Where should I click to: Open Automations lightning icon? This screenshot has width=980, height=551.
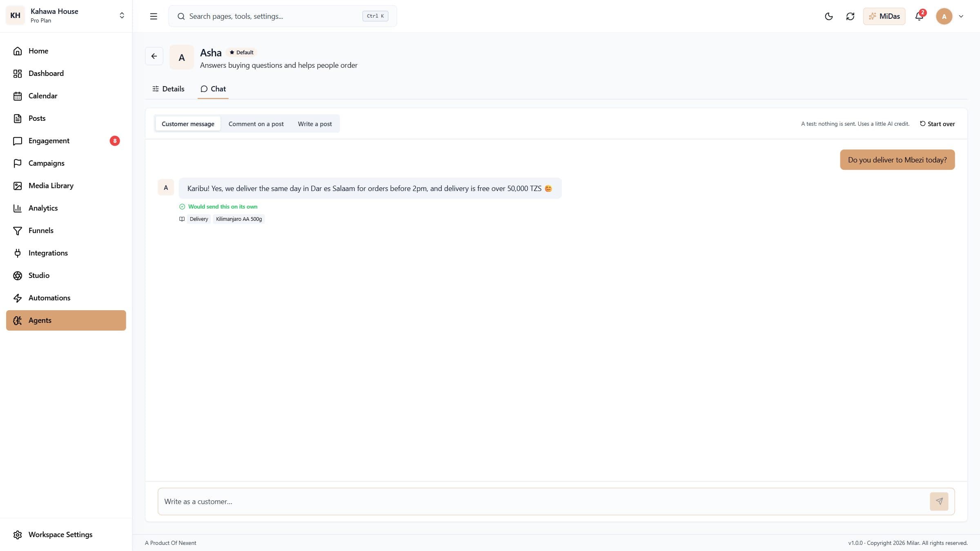(x=17, y=298)
